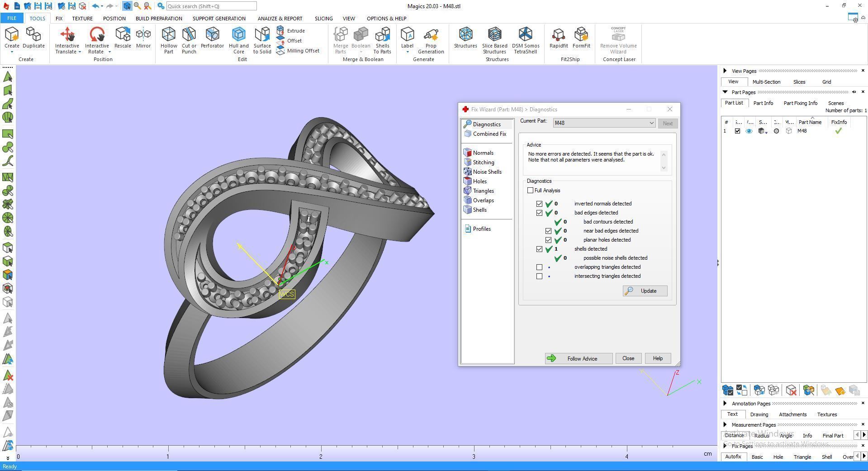Expand the Measurement Pages panel
The height and width of the screenshot is (471, 868).
pos(725,424)
